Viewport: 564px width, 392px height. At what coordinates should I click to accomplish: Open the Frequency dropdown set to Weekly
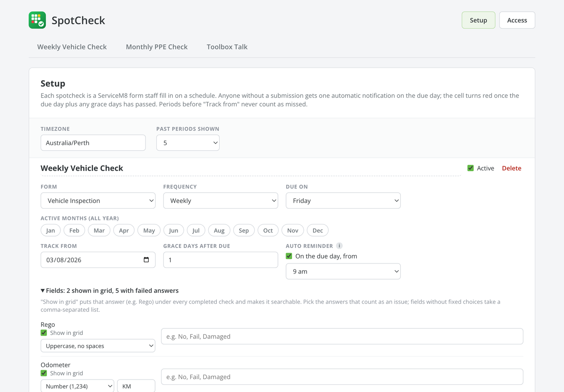click(x=221, y=201)
